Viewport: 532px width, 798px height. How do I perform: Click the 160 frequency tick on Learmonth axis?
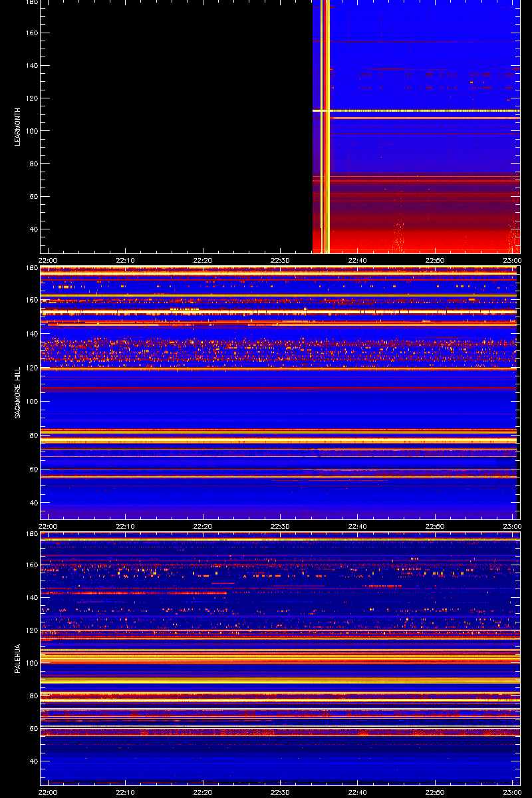tap(31, 33)
